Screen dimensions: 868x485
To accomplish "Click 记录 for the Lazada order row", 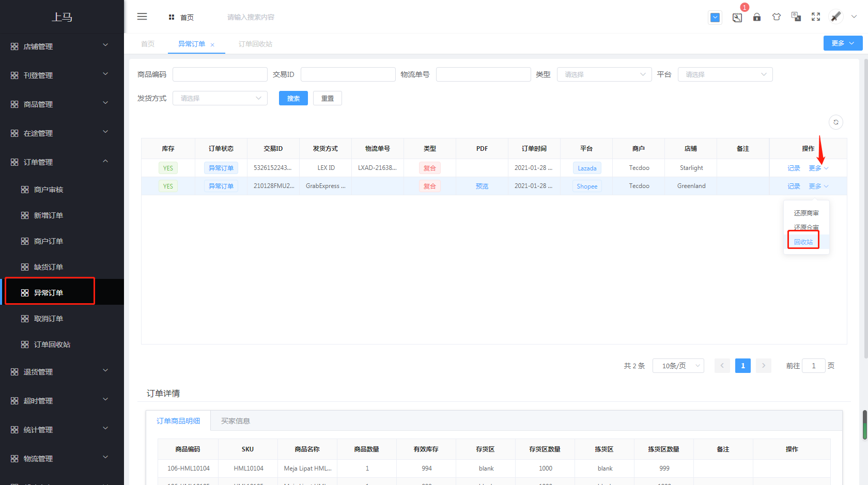I will [x=794, y=168].
